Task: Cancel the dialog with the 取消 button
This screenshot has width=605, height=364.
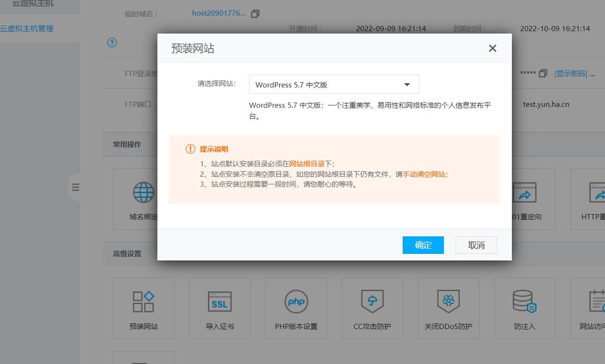Action: [x=476, y=245]
